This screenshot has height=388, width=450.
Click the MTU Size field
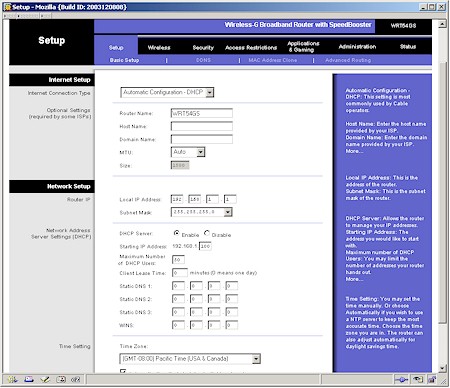(x=180, y=165)
